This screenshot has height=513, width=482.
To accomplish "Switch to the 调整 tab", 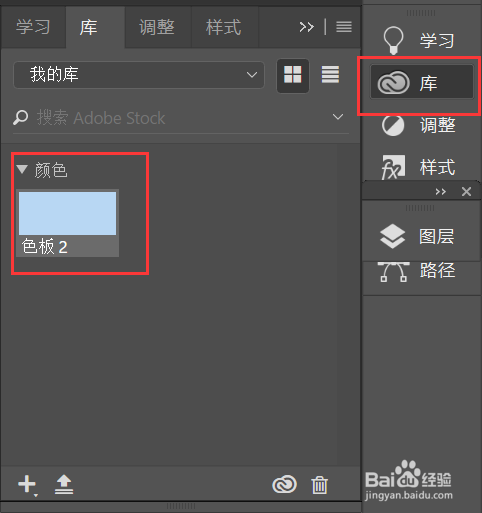I will pos(157,27).
